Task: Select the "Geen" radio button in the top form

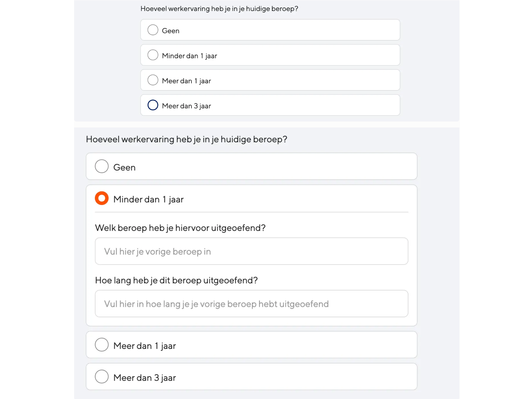Action: click(153, 30)
